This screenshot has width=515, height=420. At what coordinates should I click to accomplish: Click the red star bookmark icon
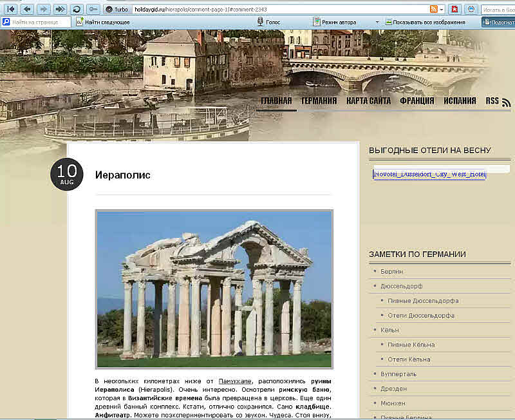(454, 9)
